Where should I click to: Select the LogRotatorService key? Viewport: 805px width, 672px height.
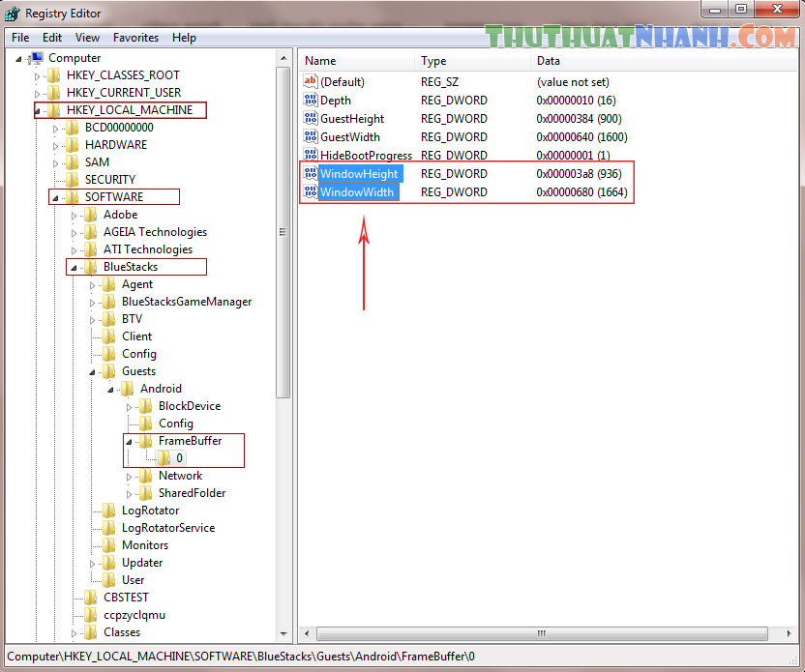[x=168, y=528]
